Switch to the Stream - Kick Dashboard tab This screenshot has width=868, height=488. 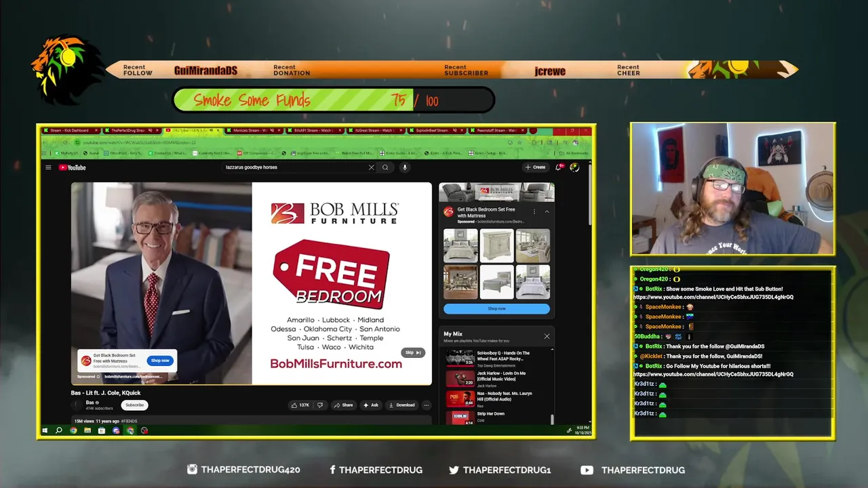click(x=71, y=130)
